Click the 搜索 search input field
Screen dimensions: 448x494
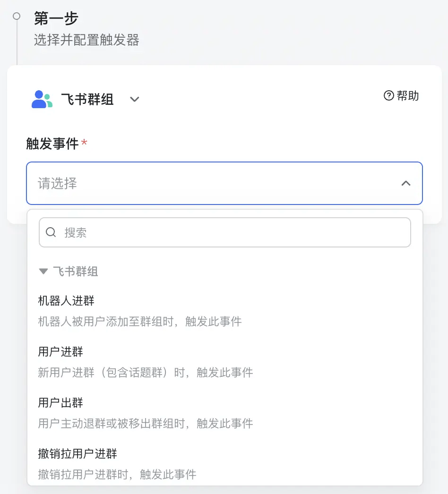pyautogui.click(x=225, y=232)
